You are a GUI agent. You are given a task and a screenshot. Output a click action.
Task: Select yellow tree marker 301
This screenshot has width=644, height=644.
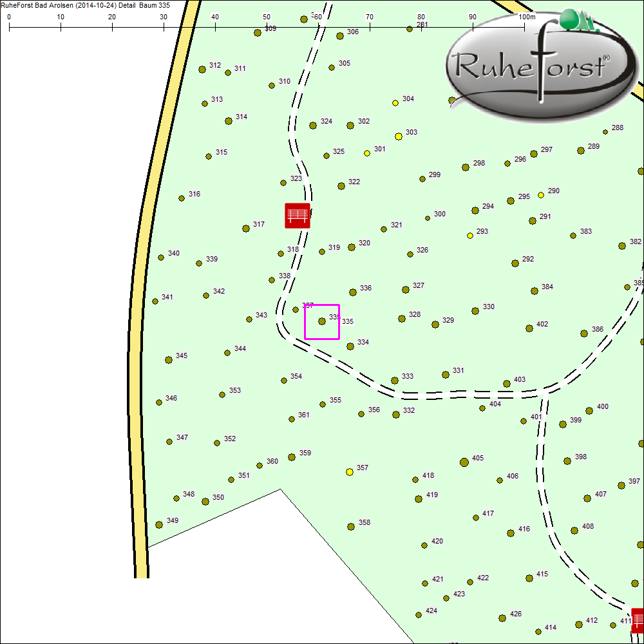coord(367,153)
